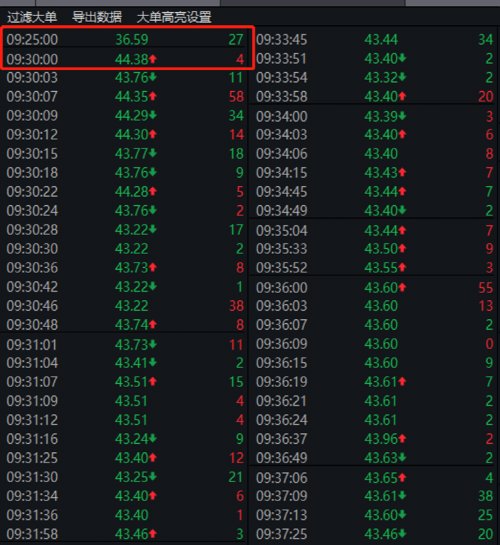This screenshot has width=500, height=545.
Task: Click price 43.50 at 09:35:33
Action: click(381, 249)
